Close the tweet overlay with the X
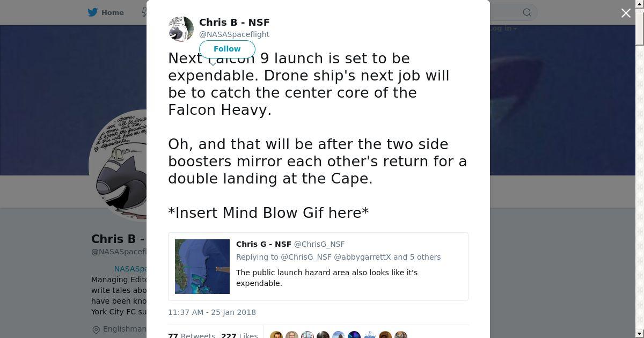This screenshot has width=644, height=338. pos(626,13)
